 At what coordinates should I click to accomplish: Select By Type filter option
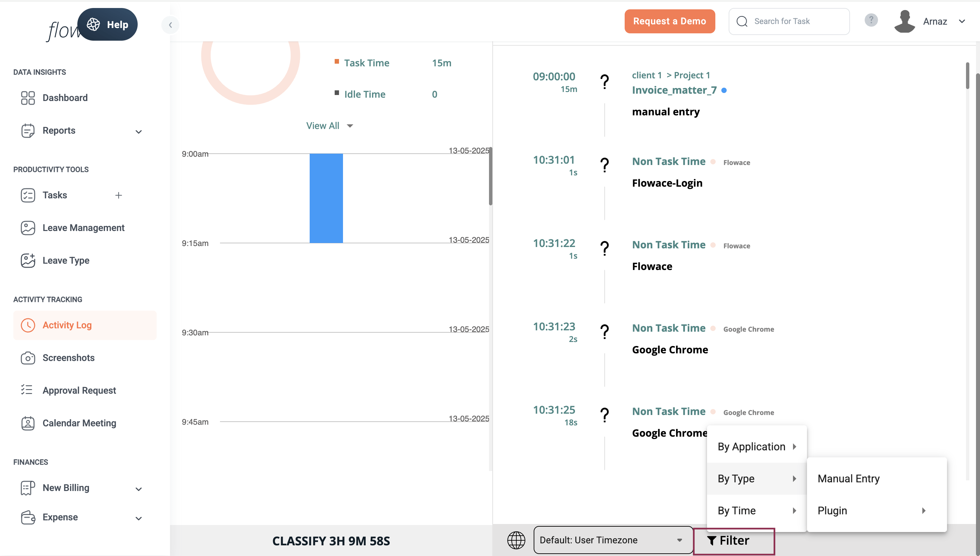[x=757, y=478]
